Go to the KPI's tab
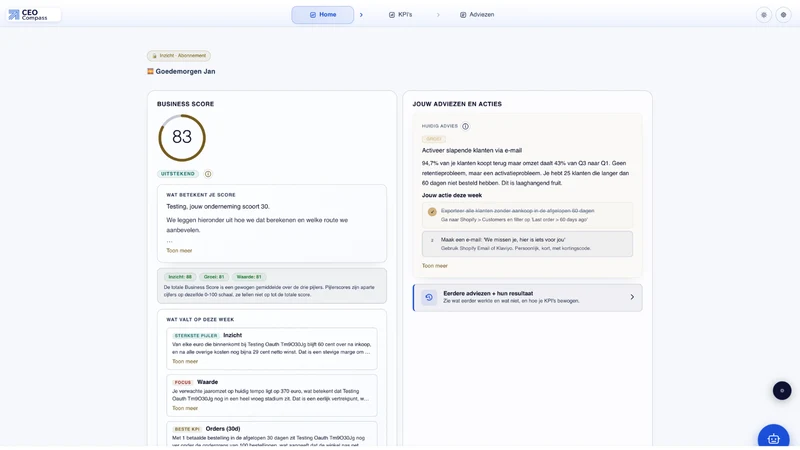This screenshot has width=800, height=450. point(401,15)
